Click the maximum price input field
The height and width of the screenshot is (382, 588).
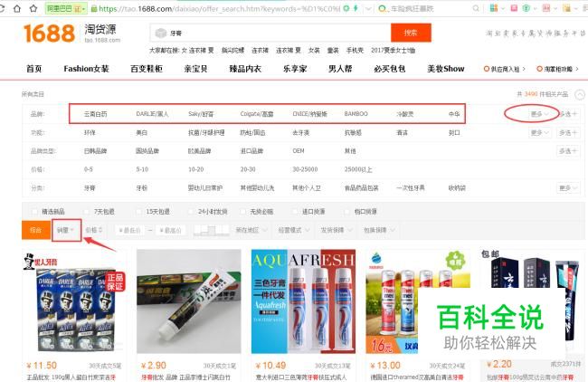coord(170,230)
